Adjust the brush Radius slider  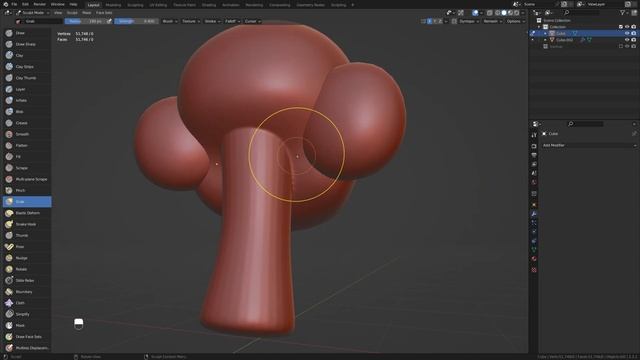click(x=85, y=21)
